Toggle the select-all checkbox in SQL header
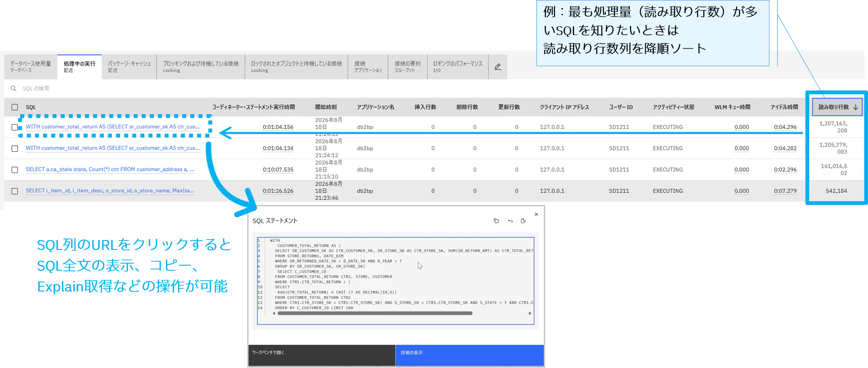Viewport: 868px width, 368px height. (15, 107)
